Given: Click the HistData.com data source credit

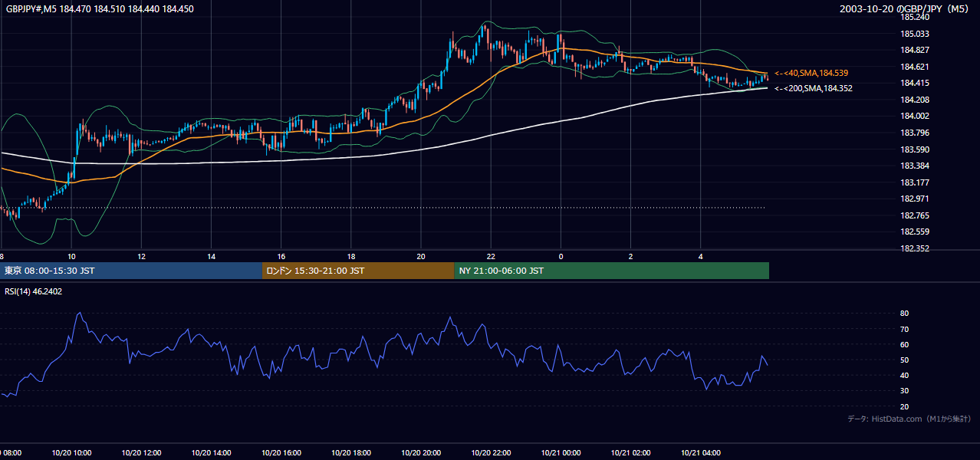Looking at the screenshot, I should click(909, 419).
